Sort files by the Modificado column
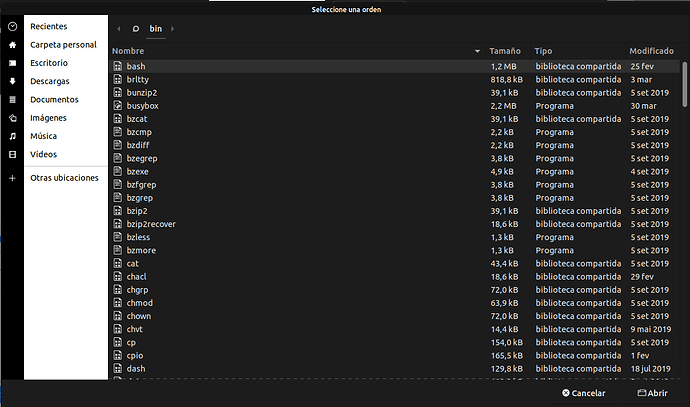 click(x=651, y=50)
